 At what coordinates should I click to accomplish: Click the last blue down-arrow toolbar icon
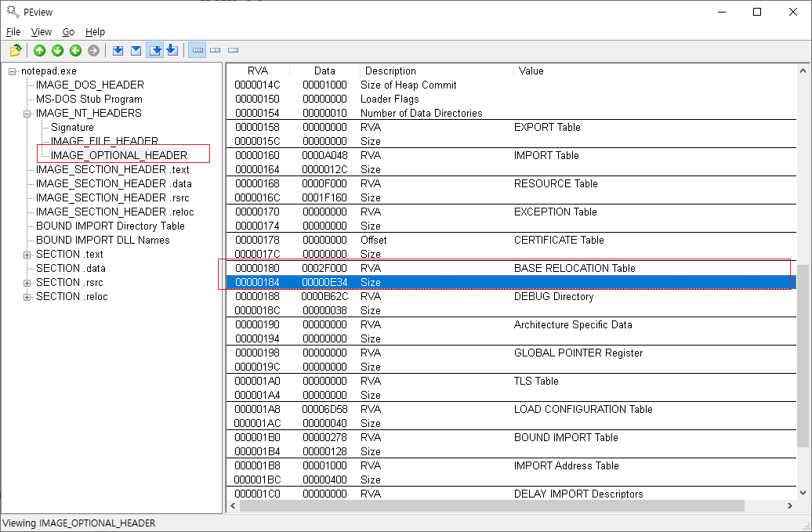(x=172, y=50)
